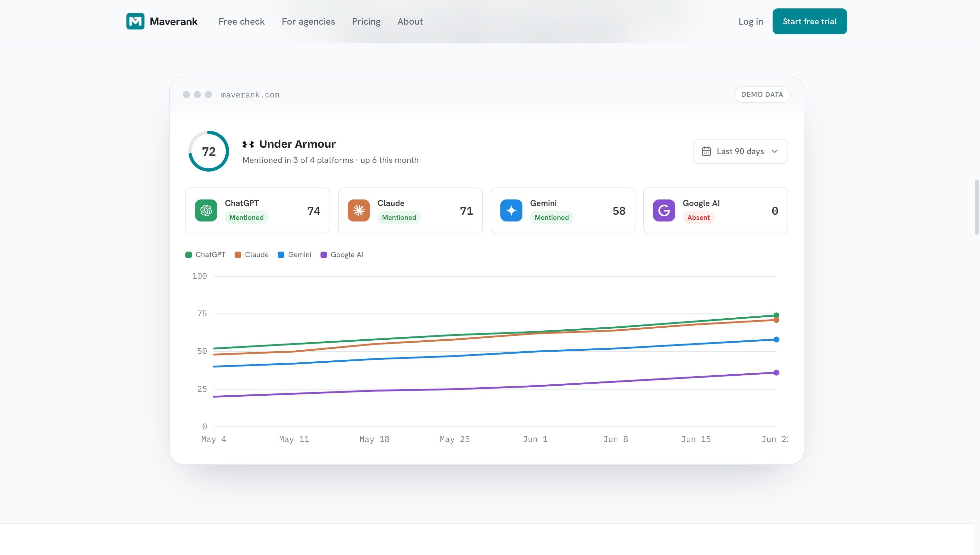The image size is (980, 555).
Task: Click the 100 y-axis label
Action: (200, 276)
